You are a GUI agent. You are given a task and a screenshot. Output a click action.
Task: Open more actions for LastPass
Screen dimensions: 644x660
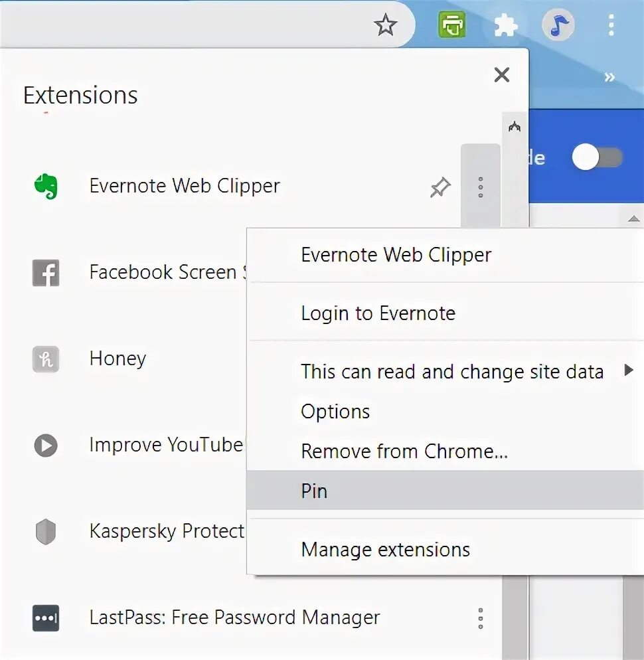pos(480,618)
